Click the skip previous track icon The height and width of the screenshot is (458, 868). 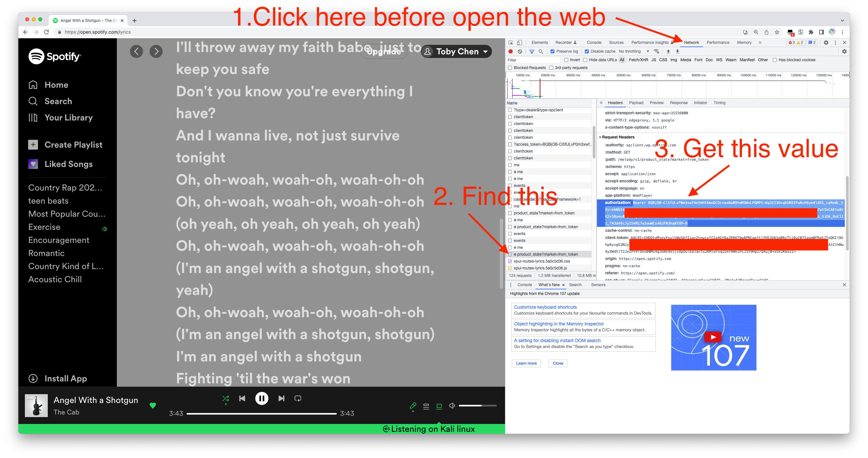[242, 398]
